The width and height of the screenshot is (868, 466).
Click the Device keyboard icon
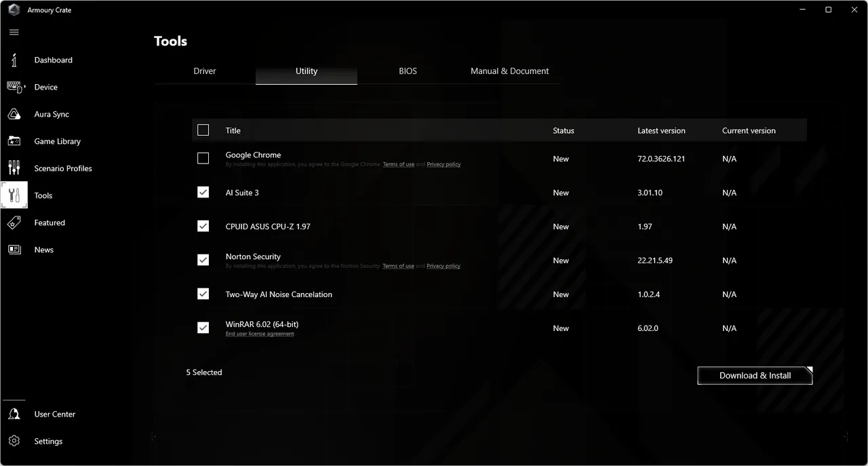[x=14, y=87]
